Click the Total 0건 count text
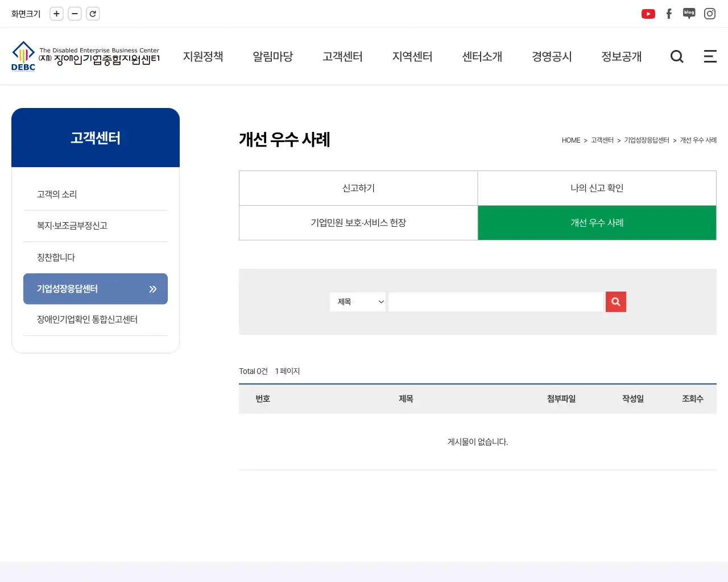Image resolution: width=728 pixels, height=582 pixels. (253, 371)
